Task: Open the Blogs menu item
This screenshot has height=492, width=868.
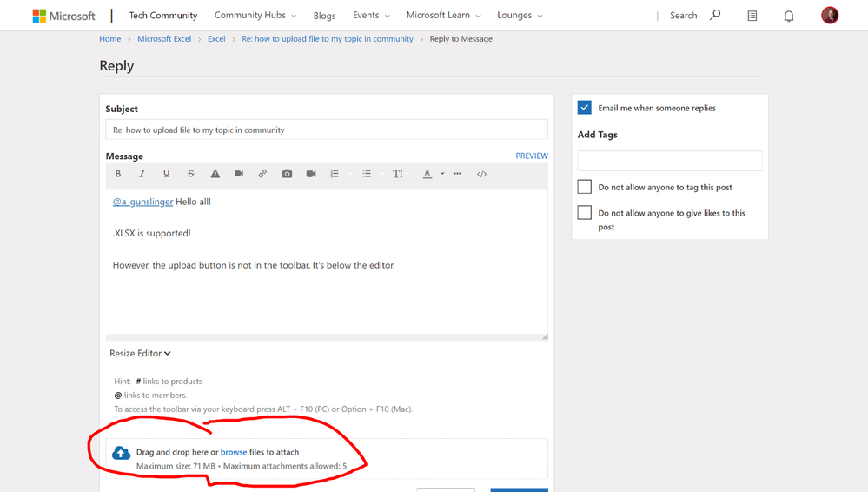Action: (324, 16)
